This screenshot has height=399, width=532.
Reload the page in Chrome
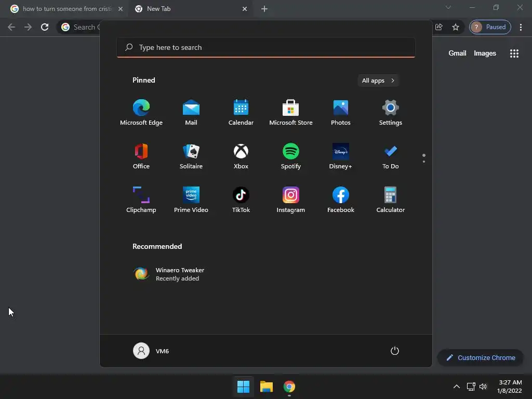coord(45,27)
